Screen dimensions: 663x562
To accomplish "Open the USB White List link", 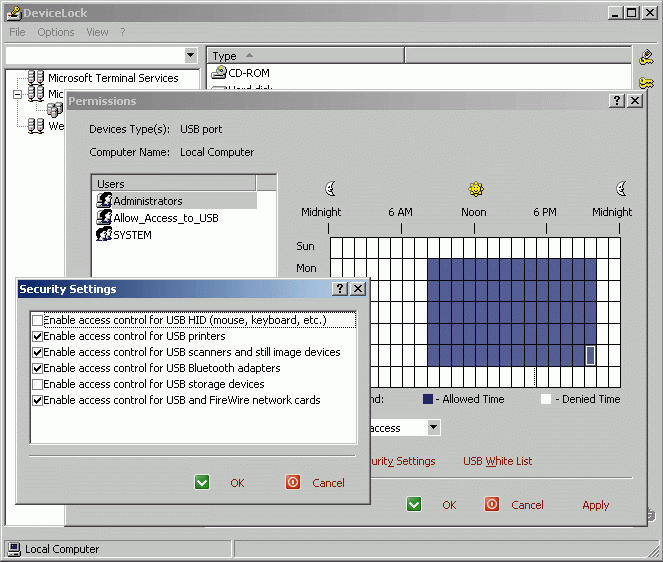I will (498, 461).
